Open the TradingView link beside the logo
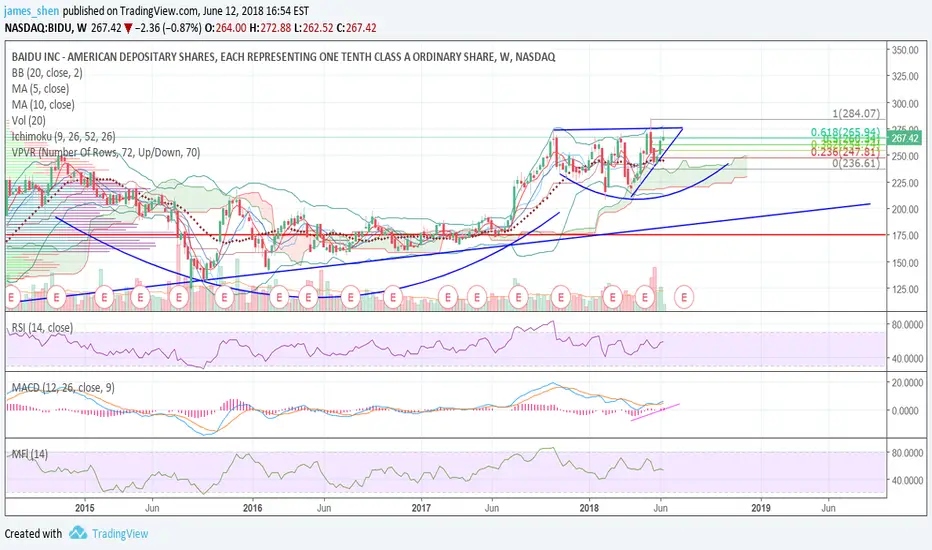Screen dimensions: 932x550 pyautogui.click(x=119, y=533)
